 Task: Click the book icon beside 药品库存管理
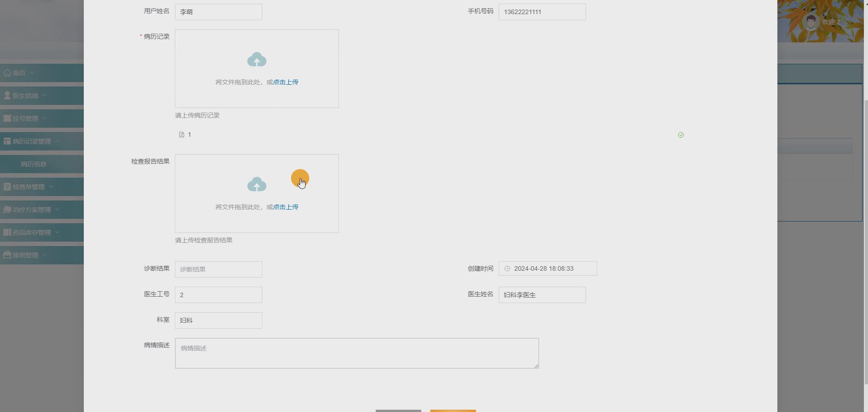[7, 232]
